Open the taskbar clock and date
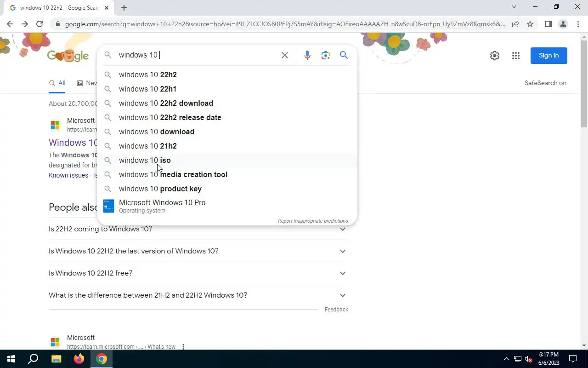Image resolution: width=588 pixels, height=368 pixels. click(548, 359)
